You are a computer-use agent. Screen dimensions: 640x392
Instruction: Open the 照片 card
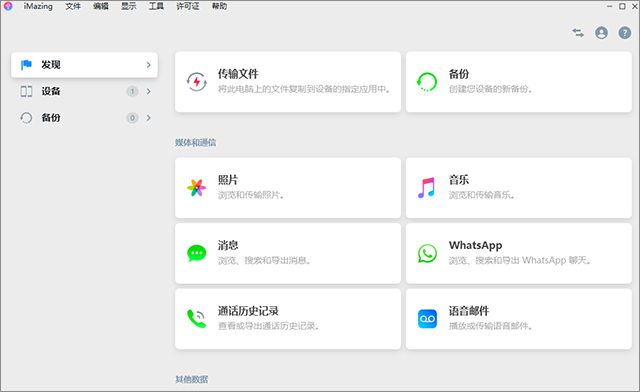[x=288, y=188]
